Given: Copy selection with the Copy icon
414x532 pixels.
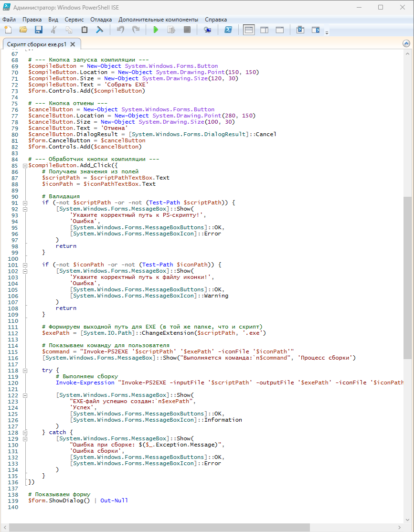Looking at the screenshot, I should point(69,30).
